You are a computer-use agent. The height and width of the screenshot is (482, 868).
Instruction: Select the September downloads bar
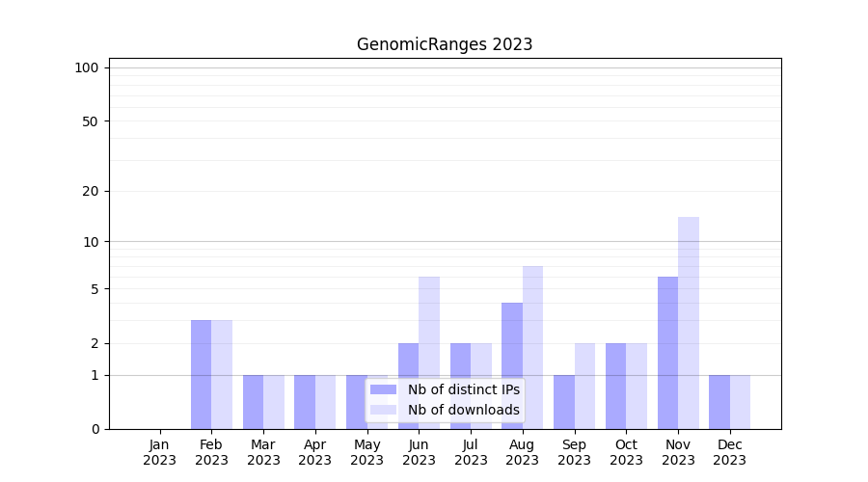pos(584,386)
